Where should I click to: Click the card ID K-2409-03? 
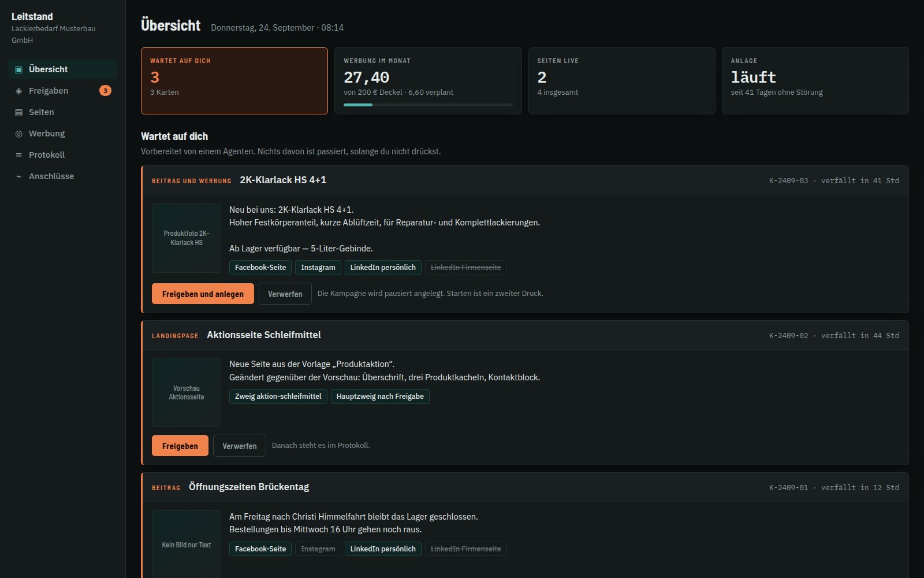[x=788, y=181]
